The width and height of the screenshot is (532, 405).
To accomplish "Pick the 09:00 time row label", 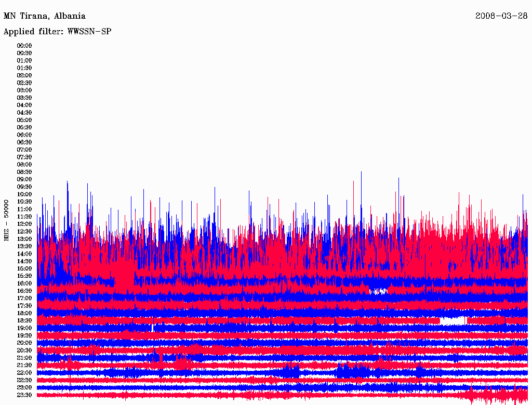I will coord(24,179).
